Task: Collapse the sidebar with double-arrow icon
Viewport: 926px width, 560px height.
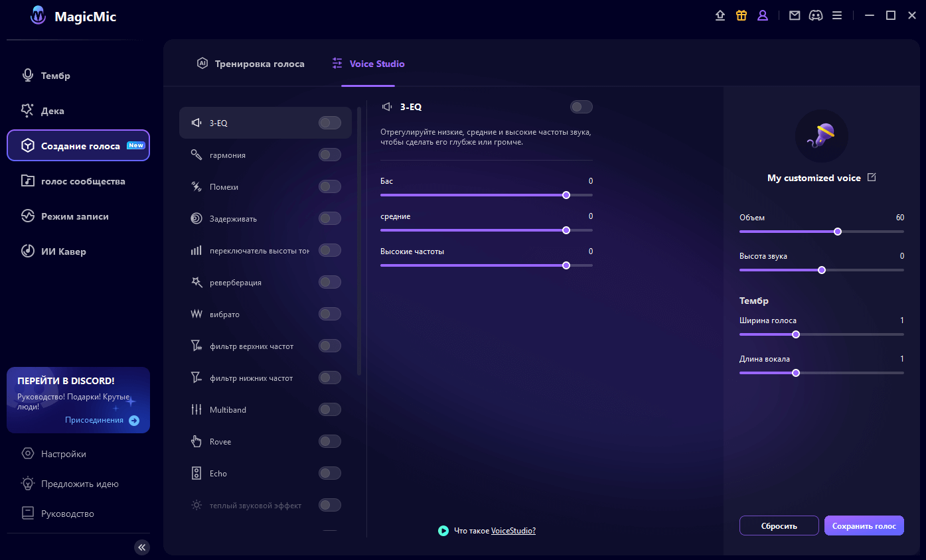Action: pos(142,547)
